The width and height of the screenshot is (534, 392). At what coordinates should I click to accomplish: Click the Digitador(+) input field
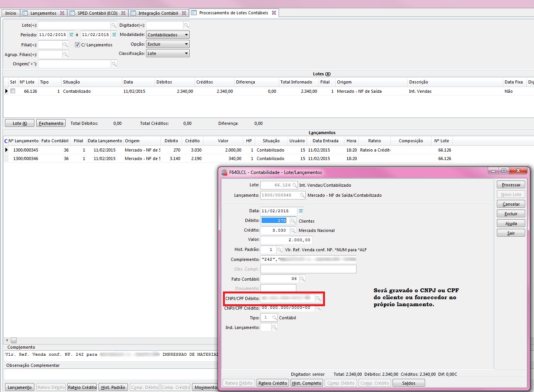tap(165, 25)
